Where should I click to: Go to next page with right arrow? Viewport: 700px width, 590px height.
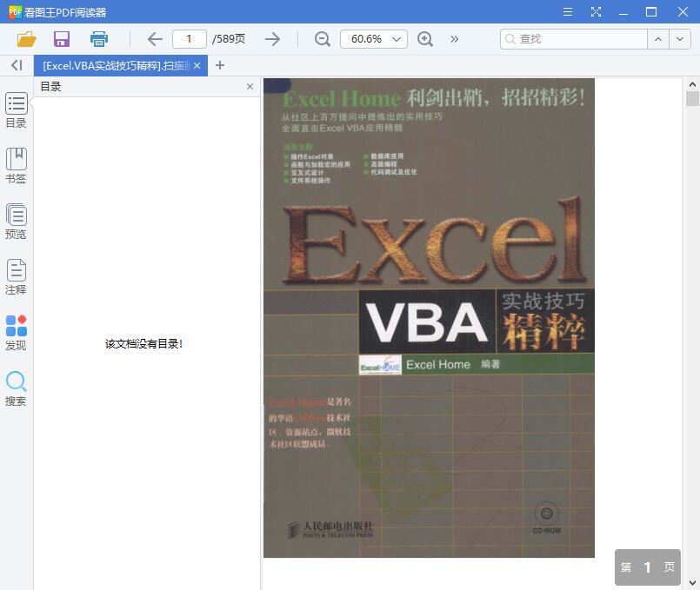pos(272,39)
